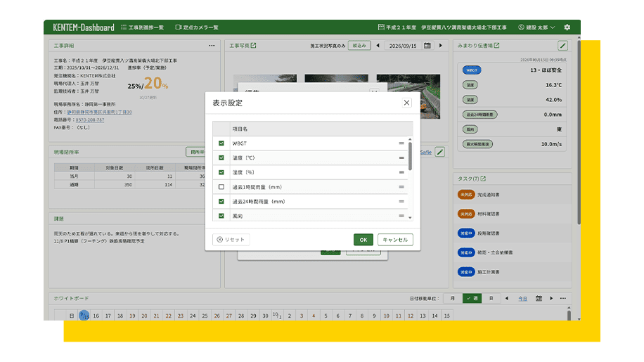
Task: Open the 工事詳細 panel more-options menu
Action: point(212,46)
